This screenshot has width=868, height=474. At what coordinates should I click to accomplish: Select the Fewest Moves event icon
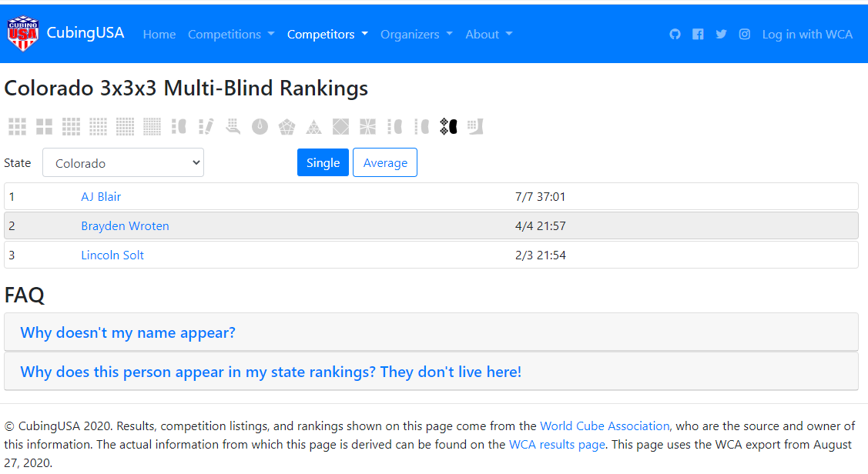pyautogui.click(x=206, y=127)
